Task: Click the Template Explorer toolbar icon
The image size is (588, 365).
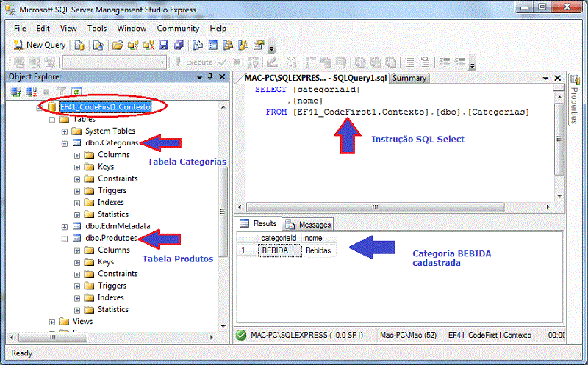Action: (243, 45)
